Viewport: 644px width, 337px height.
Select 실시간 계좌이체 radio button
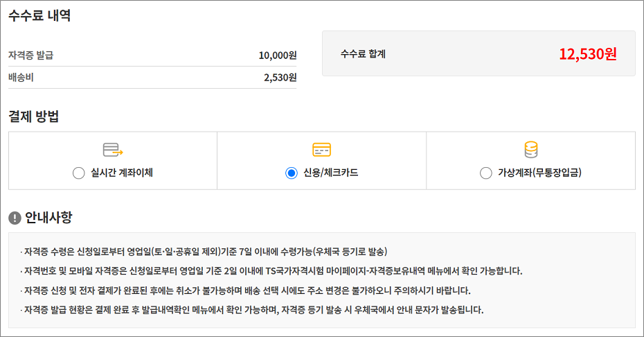[78, 173]
